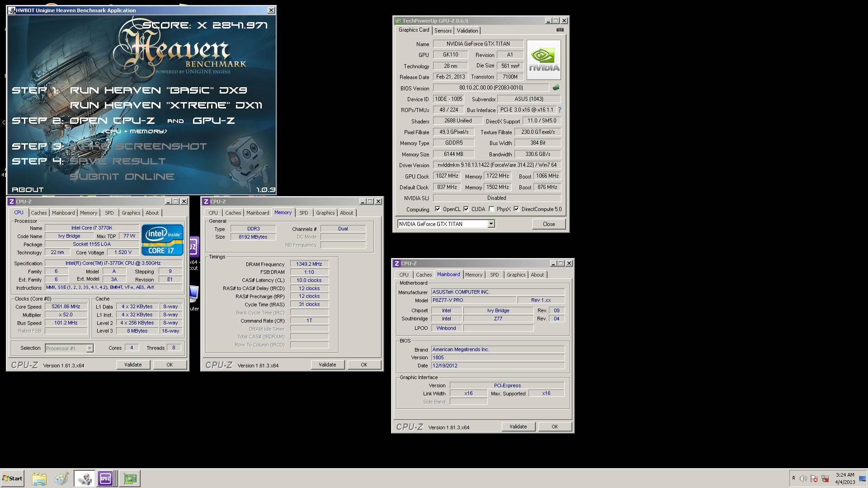The height and width of the screenshot is (488, 868).
Task: Click the Core Voltage value 1.520 V
Action: tap(123, 253)
